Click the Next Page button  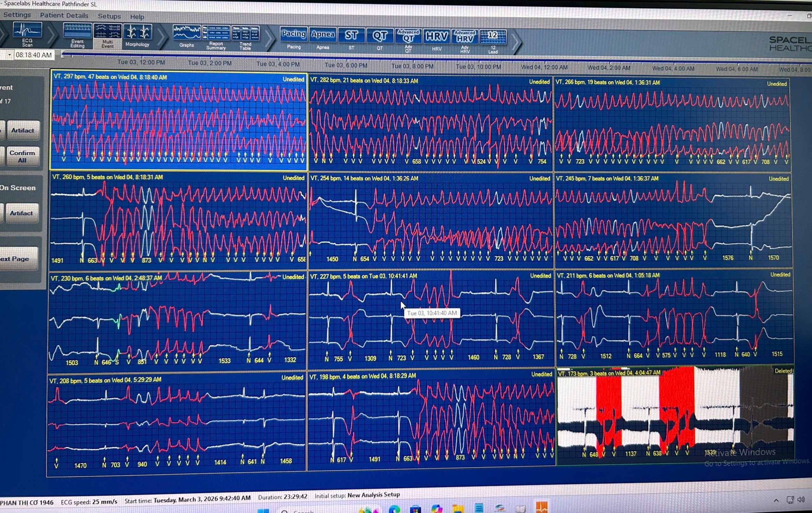pos(18,259)
